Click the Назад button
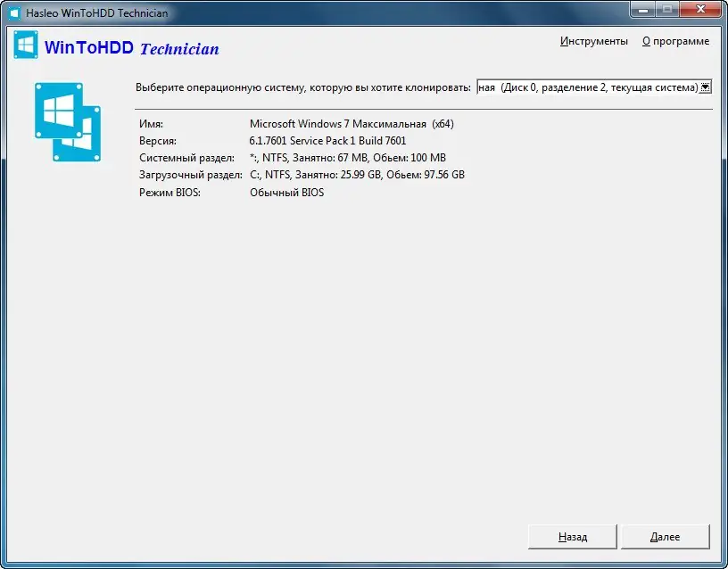This screenshot has width=728, height=569. [573, 537]
